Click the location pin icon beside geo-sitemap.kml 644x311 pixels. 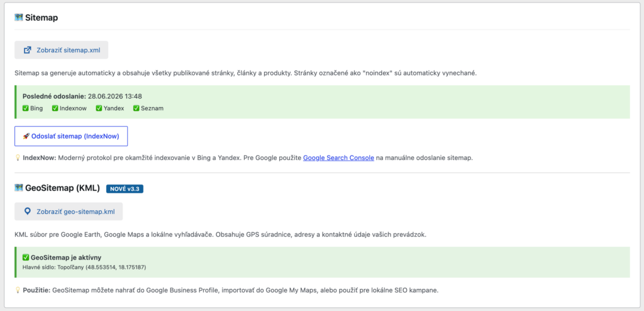28,212
